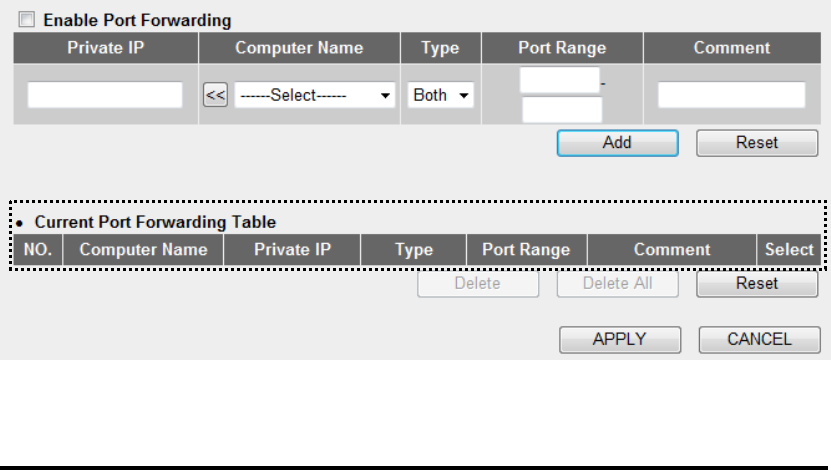Click Current Port Forwarding Table heading
This screenshot has height=470, width=831.
click(155, 222)
